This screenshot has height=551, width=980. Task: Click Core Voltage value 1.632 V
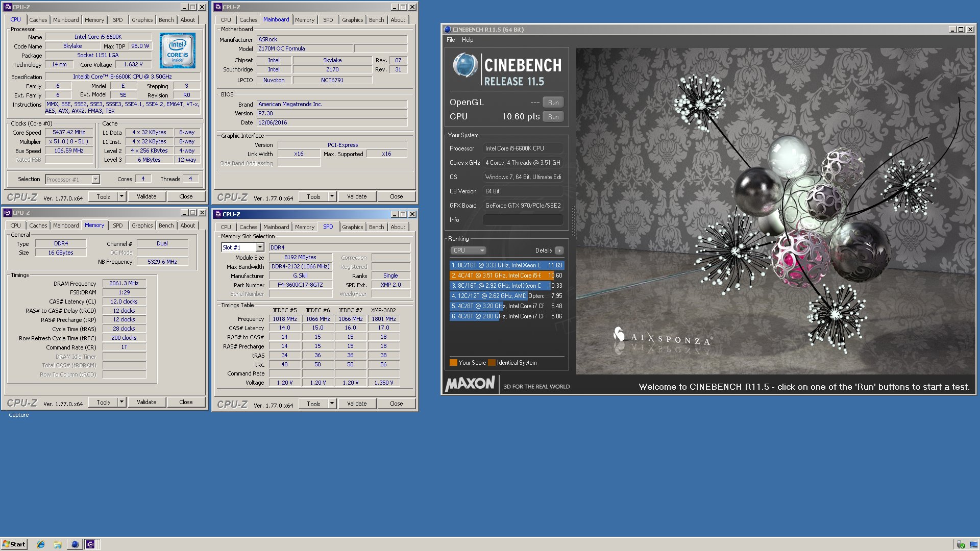click(133, 65)
